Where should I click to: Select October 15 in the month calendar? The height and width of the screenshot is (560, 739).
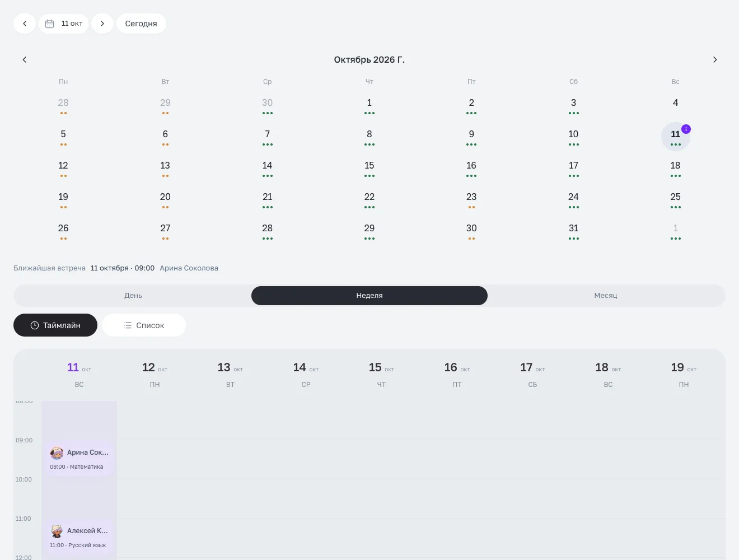pyautogui.click(x=369, y=168)
